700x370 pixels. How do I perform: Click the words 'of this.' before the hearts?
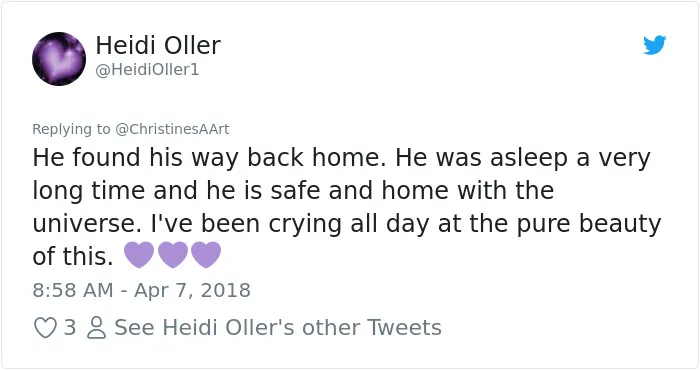(x=73, y=257)
